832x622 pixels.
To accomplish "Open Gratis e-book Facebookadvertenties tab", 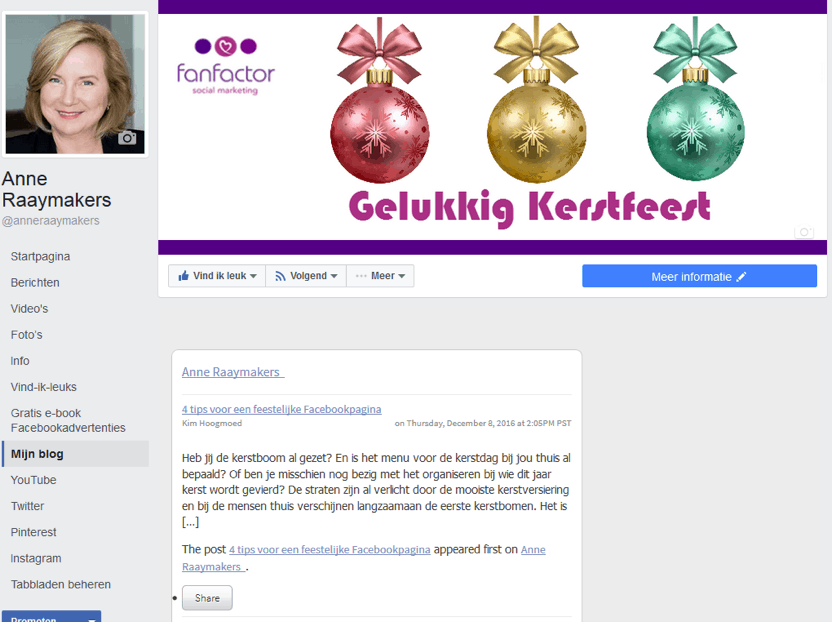I will [68, 420].
